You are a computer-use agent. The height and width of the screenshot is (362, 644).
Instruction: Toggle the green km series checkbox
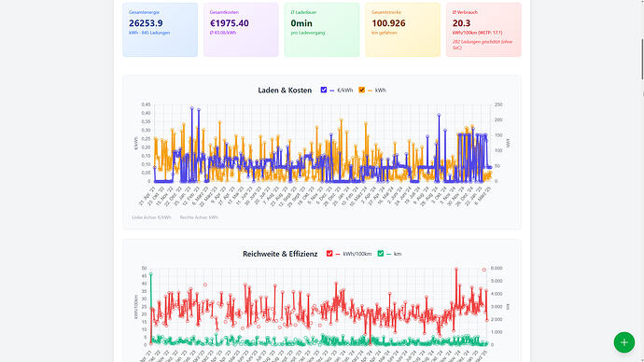(380, 254)
